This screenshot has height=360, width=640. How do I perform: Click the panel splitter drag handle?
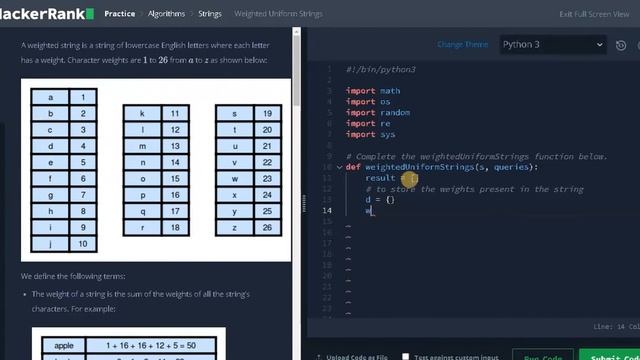pyautogui.click(x=304, y=203)
